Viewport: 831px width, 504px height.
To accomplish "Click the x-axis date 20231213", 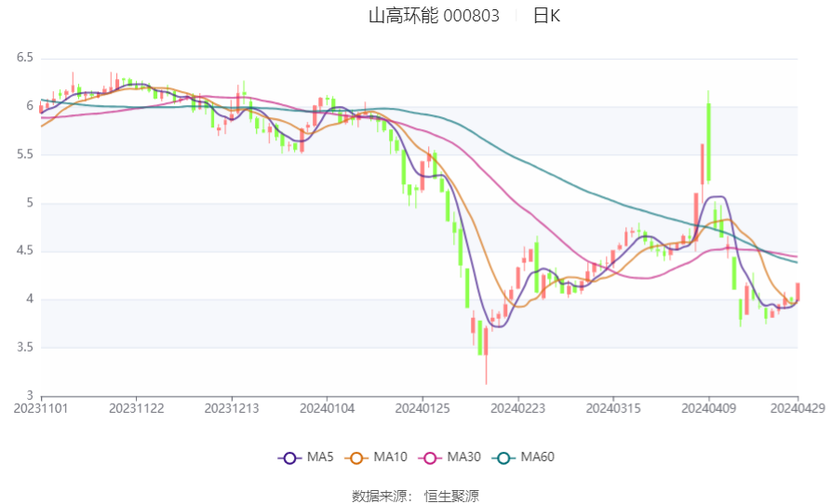I will click(232, 409).
